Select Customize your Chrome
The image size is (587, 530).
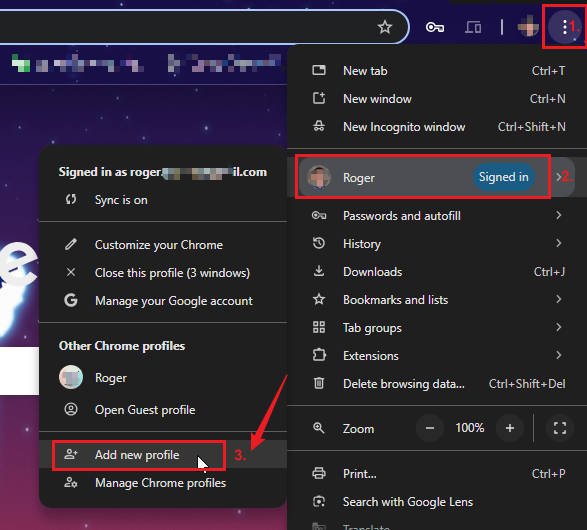163,244
